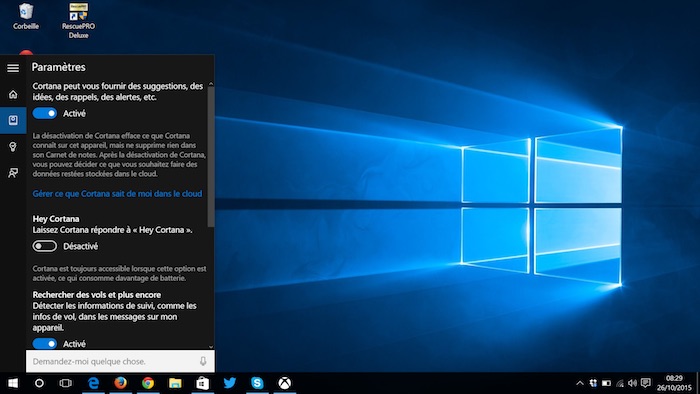Check battery status in the tray
Viewport: 700px width, 394px height.
click(x=606, y=383)
